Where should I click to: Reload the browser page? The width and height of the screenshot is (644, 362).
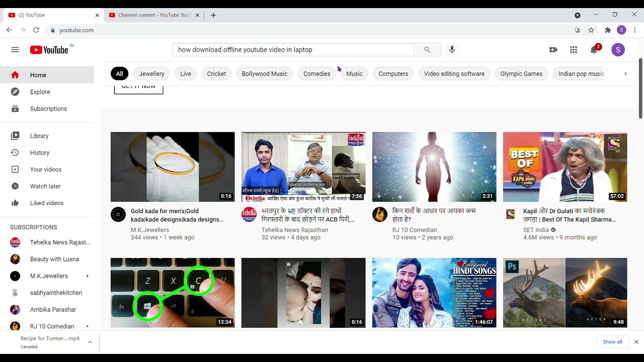(36, 30)
